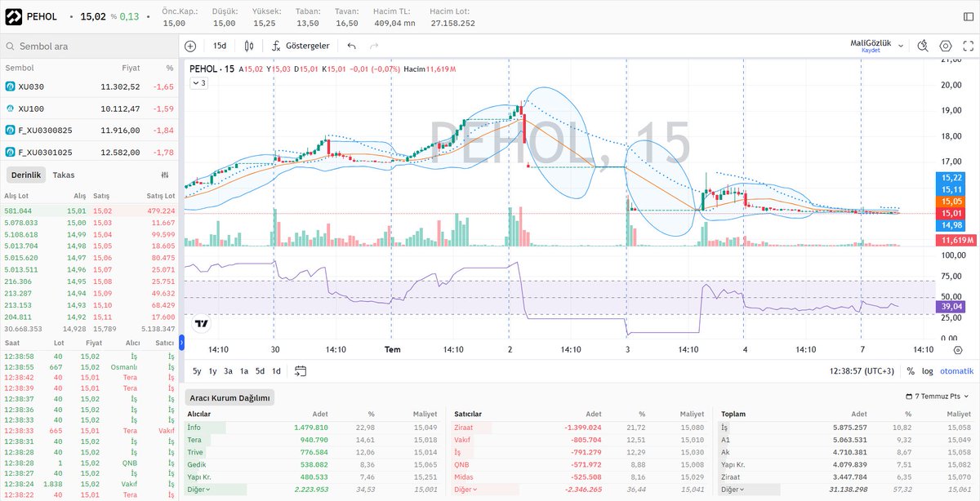
Task: Toggle otomatik auto scale
Action: (956, 370)
